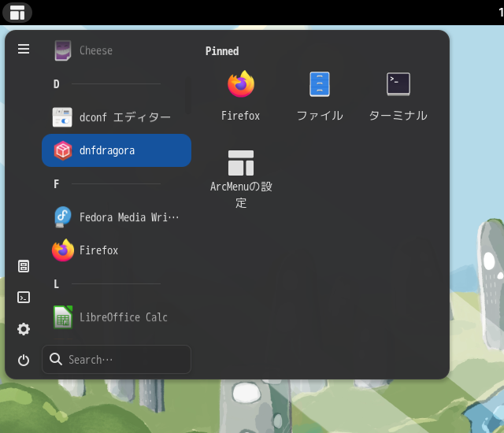Click the power button in sidebar
This screenshot has width=504, height=433.
(x=24, y=361)
